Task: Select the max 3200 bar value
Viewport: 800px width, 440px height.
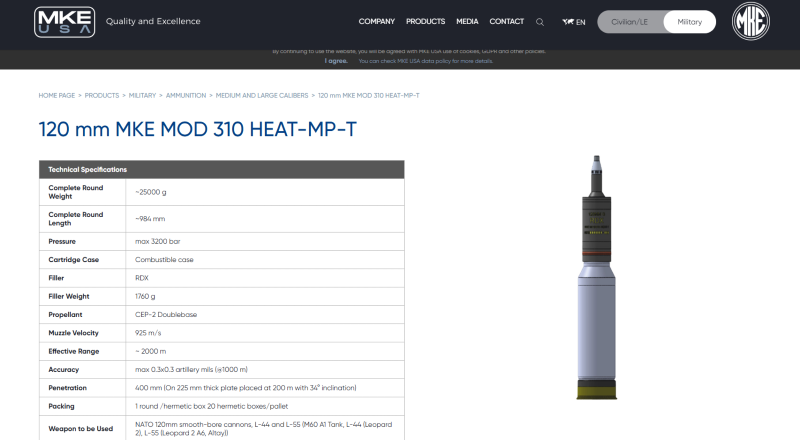Action: tap(157, 241)
